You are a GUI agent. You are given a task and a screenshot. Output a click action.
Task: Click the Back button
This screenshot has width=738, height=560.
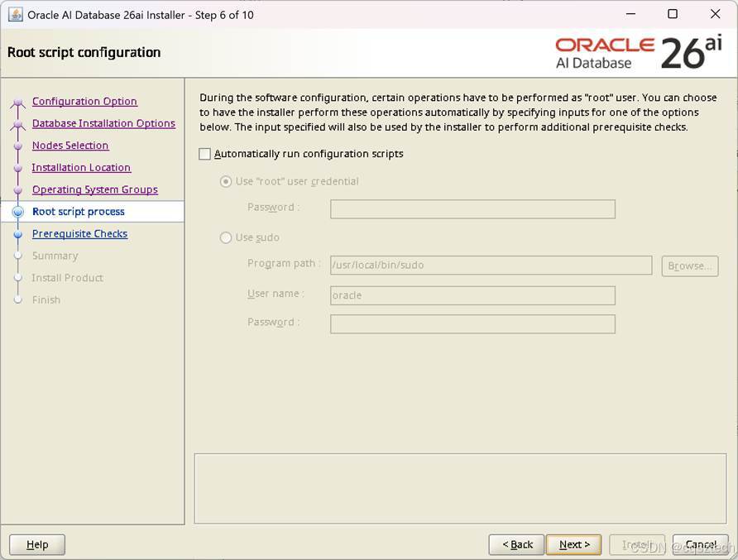point(516,545)
